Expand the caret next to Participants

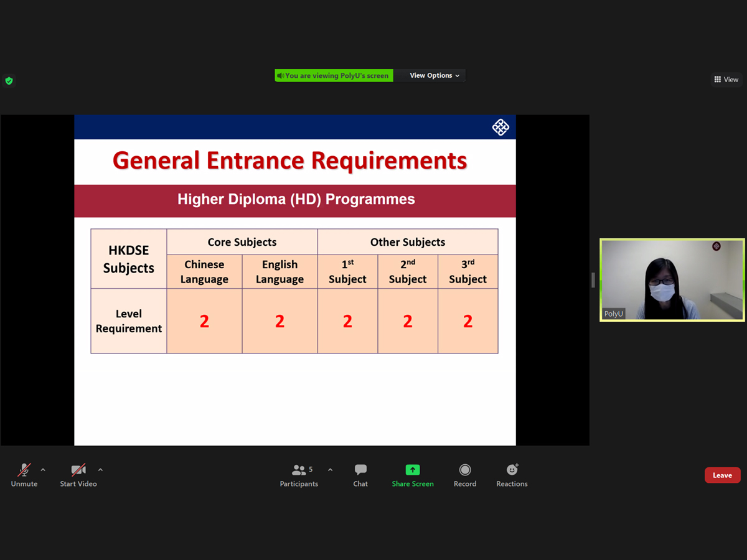(x=330, y=470)
